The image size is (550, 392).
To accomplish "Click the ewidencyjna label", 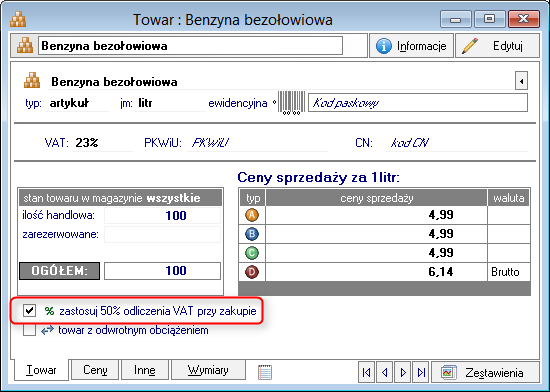I will pyautogui.click(x=238, y=103).
